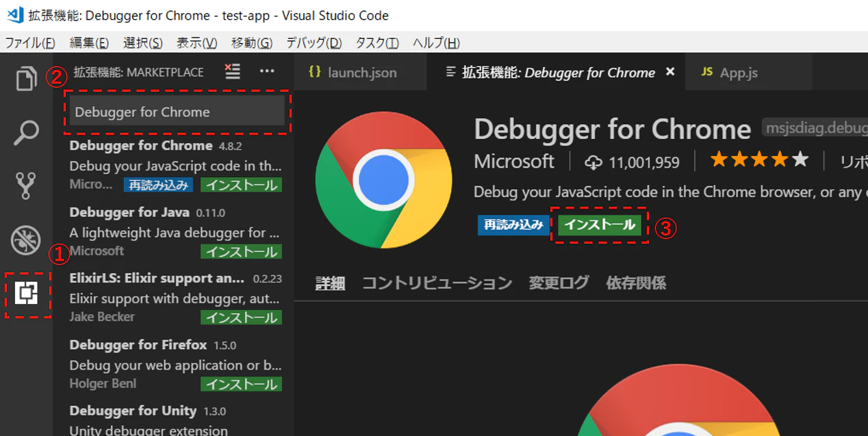Select Debugger for Chrome 4.8.2 in results

tap(174, 165)
